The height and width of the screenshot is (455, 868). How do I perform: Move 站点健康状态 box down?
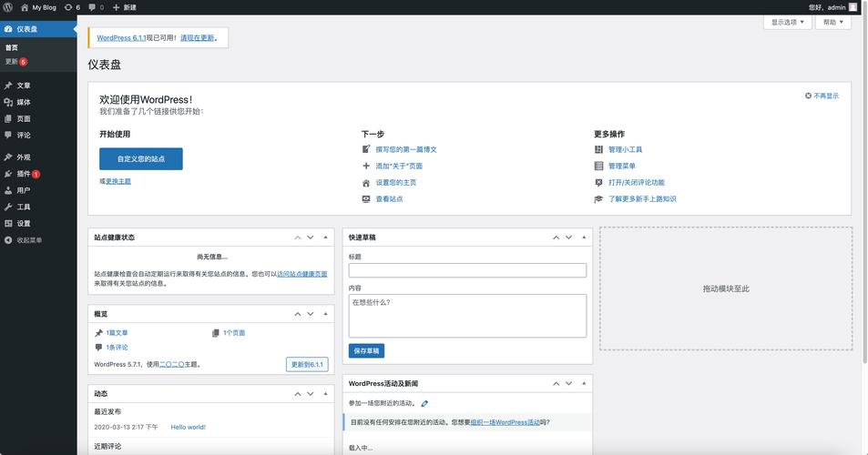[x=311, y=238]
